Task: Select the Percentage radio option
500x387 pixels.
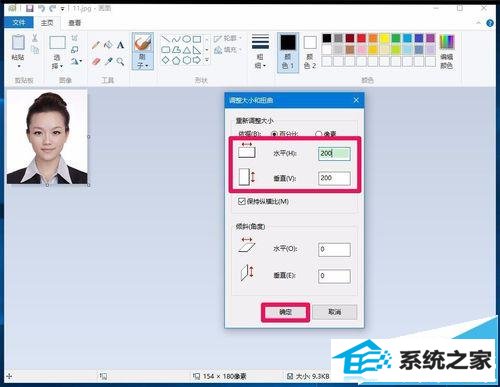Action: pos(274,134)
